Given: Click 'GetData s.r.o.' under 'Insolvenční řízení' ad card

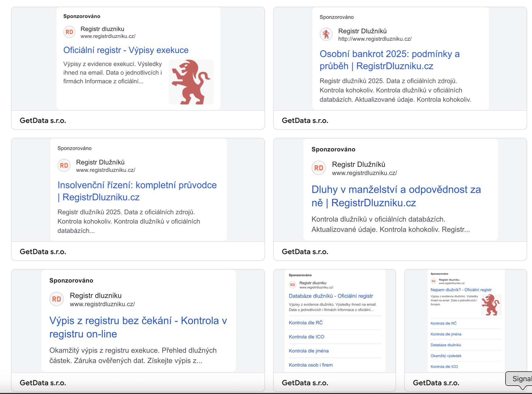Looking at the screenshot, I should (x=43, y=252).
